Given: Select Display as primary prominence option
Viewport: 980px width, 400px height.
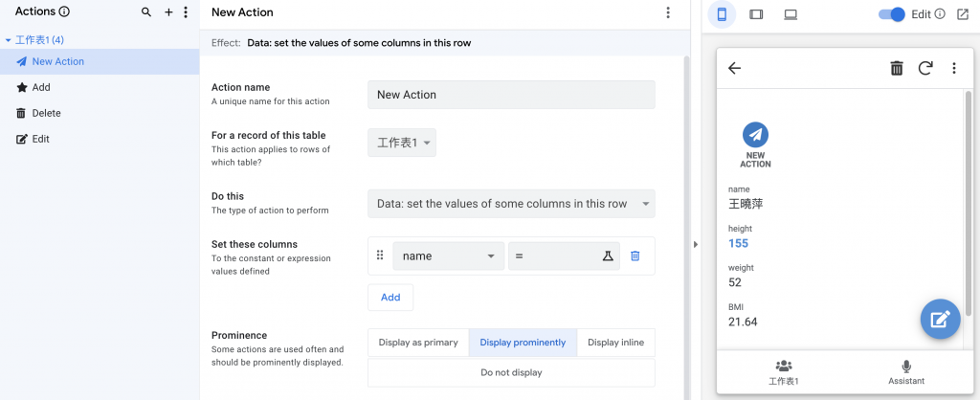Looking at the screenshot, I should (418, 343).
